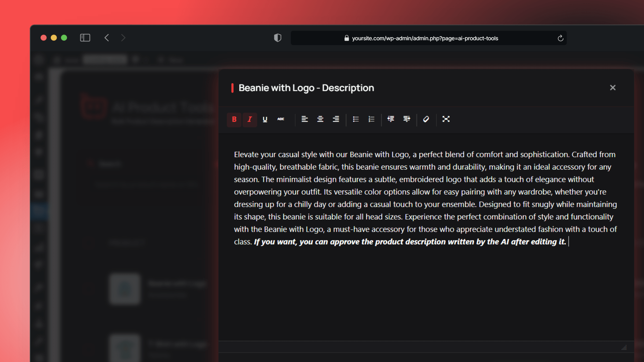The image size is (644, 362).
Task: Click the dialog title 'Beanie with Logo - Description'
Action: [x=306, y=88]
